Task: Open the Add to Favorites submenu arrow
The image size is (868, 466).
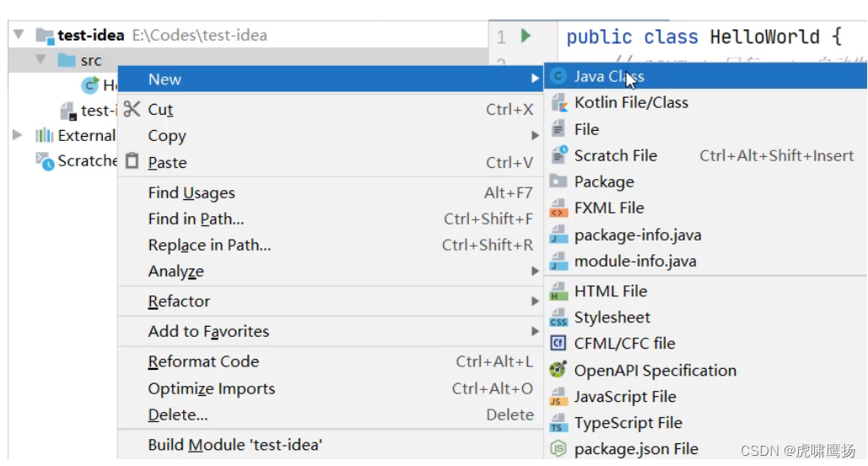Action: [535, 331]
